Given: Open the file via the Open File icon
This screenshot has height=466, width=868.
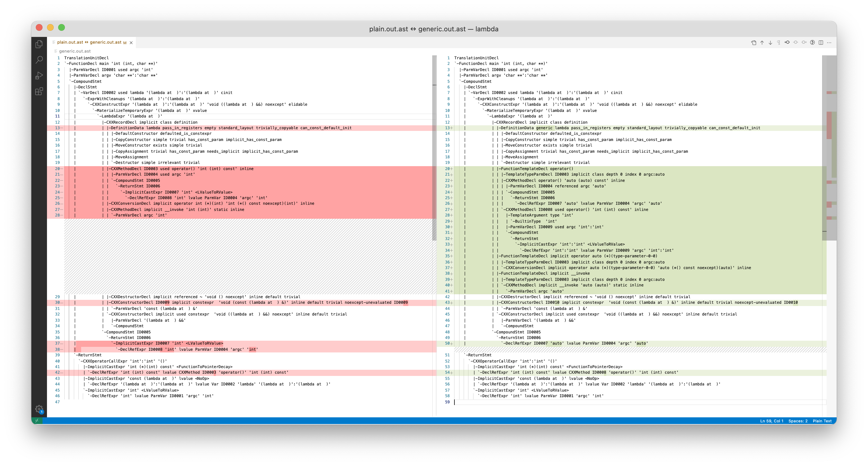Looking at the screenshot, I should 754,43.
